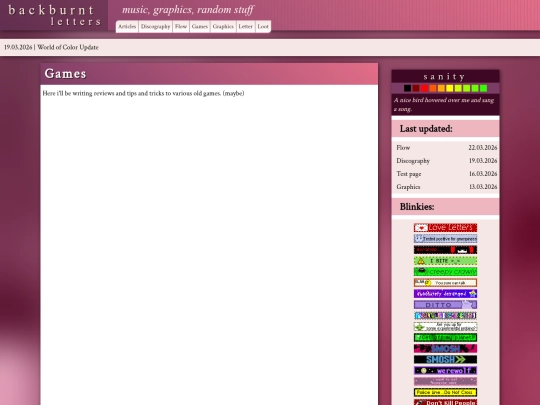
Task: Click the Love Letters blinkie
Action: pos(445,228)
